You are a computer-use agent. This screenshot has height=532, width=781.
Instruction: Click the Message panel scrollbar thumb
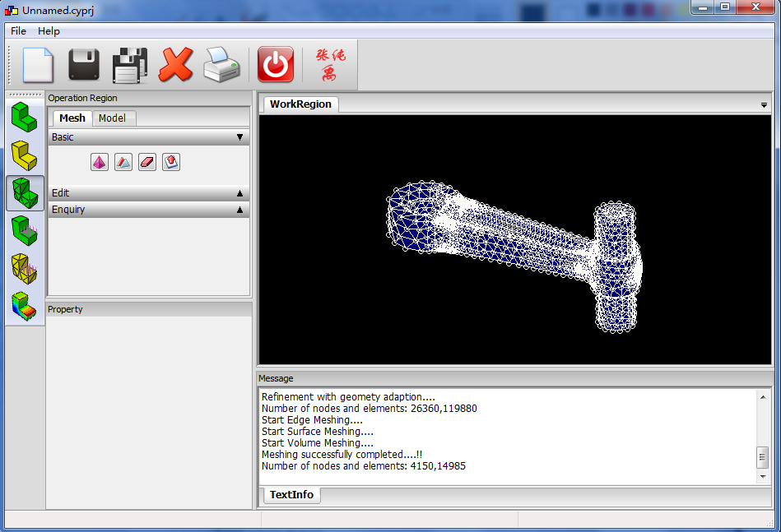763,457
